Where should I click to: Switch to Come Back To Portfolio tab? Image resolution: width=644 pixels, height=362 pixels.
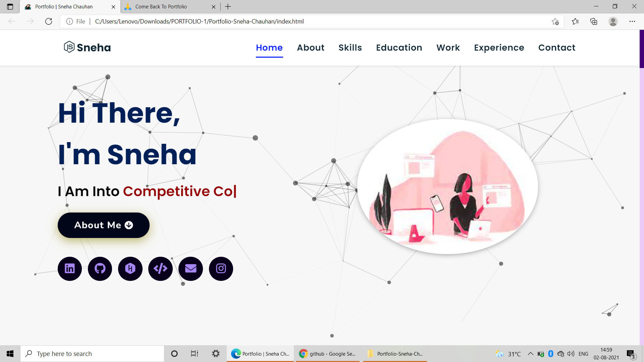coord(161,7)
